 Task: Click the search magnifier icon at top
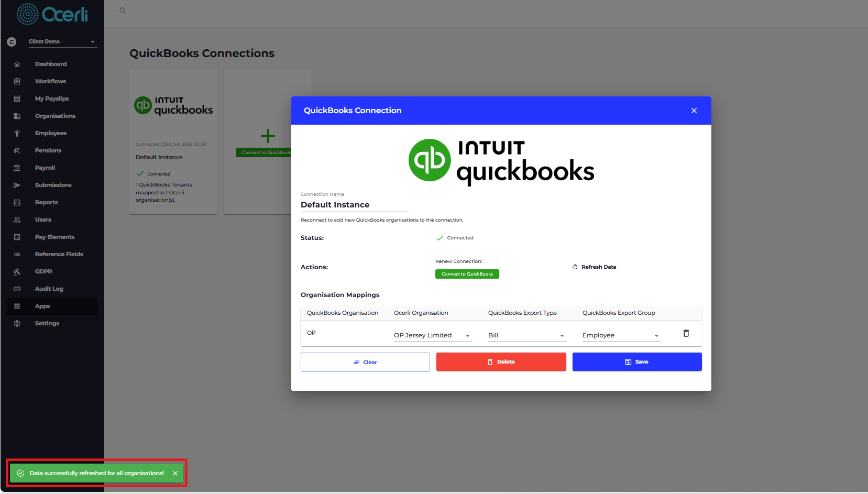pyautogui.click(x=123, y=10)
